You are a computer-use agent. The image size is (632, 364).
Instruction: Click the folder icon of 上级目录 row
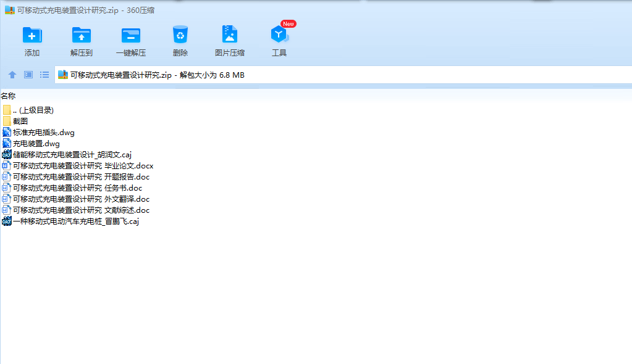pyautogui.click(x=7, y=110)
